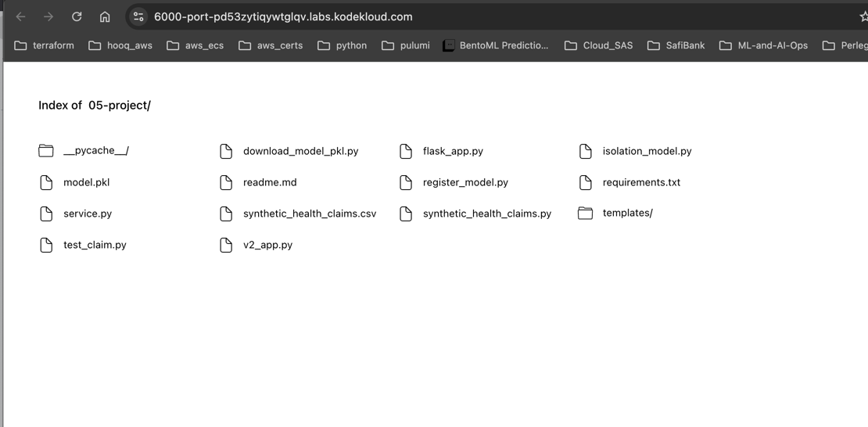Click the file icon beside readme.md

[x=226, y=182]
